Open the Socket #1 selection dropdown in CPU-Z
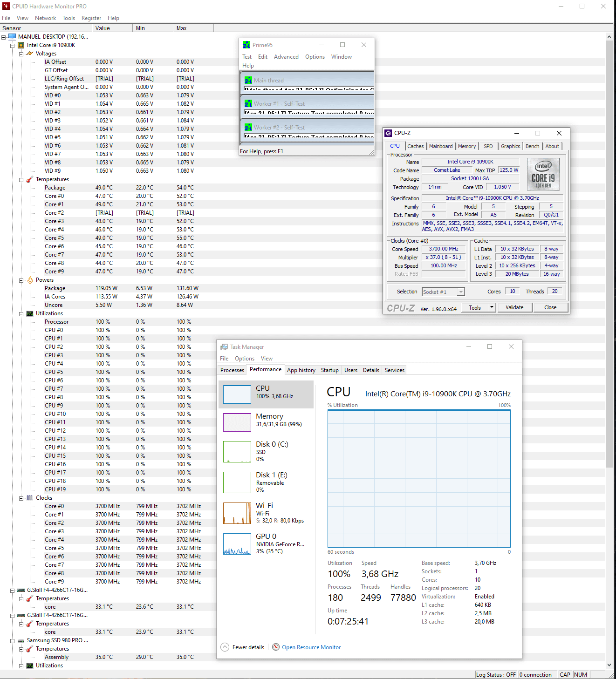 [461, 292]
